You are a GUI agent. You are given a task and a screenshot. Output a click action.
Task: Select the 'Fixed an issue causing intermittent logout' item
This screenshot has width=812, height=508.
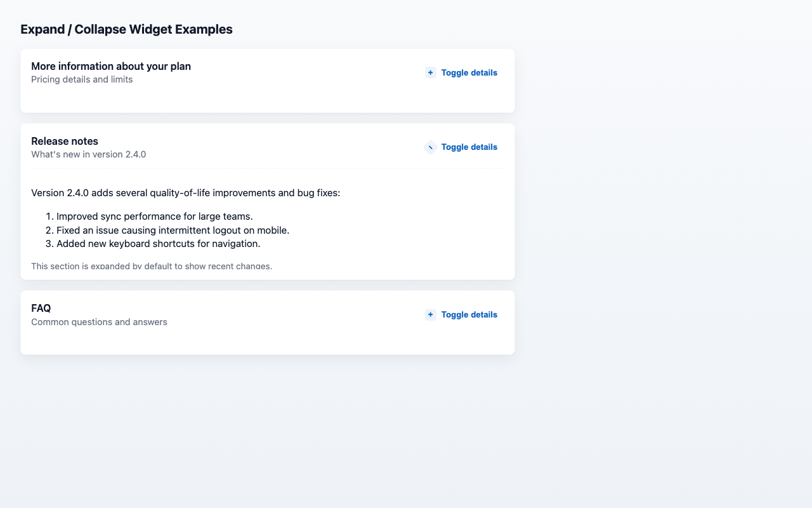pyautogui.click(x=173, y=230)
